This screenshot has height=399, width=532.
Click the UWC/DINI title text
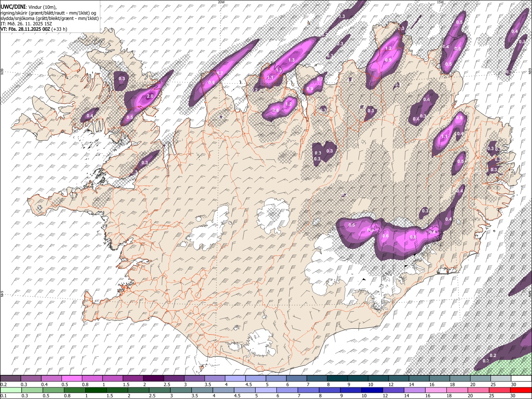[13, 7]
